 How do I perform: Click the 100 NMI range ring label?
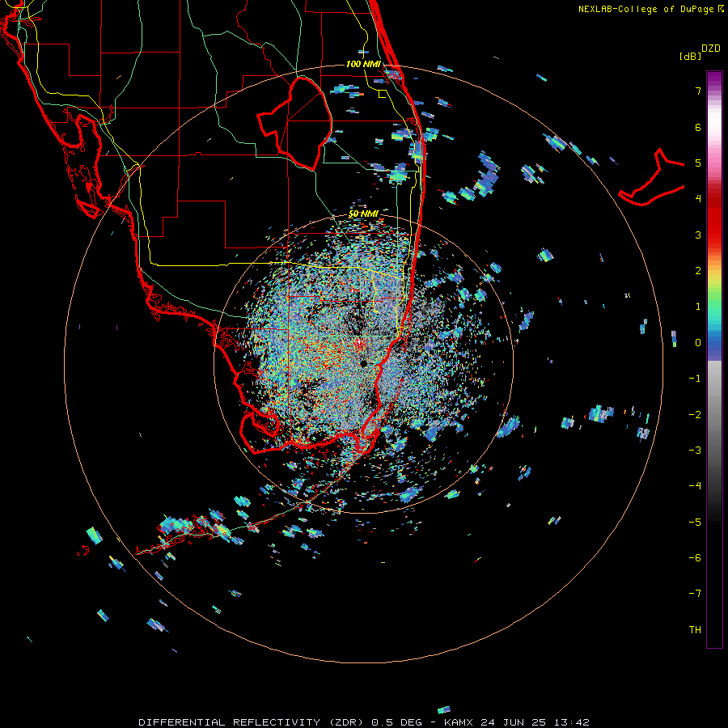pyautogui.click(x=362, y=64)
